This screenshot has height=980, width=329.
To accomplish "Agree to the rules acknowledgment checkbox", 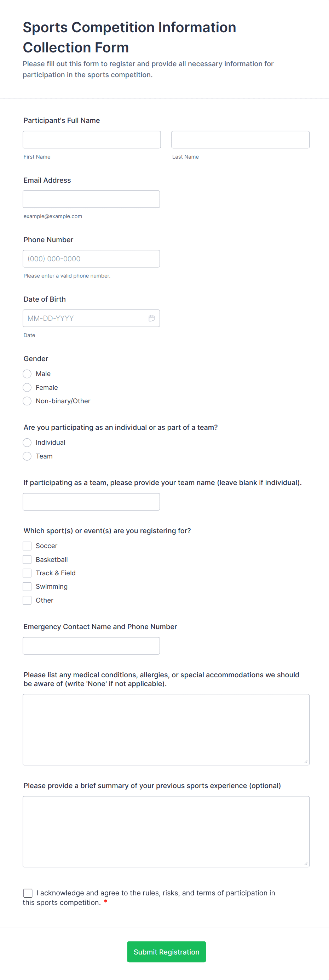I will tap(28, 893).
